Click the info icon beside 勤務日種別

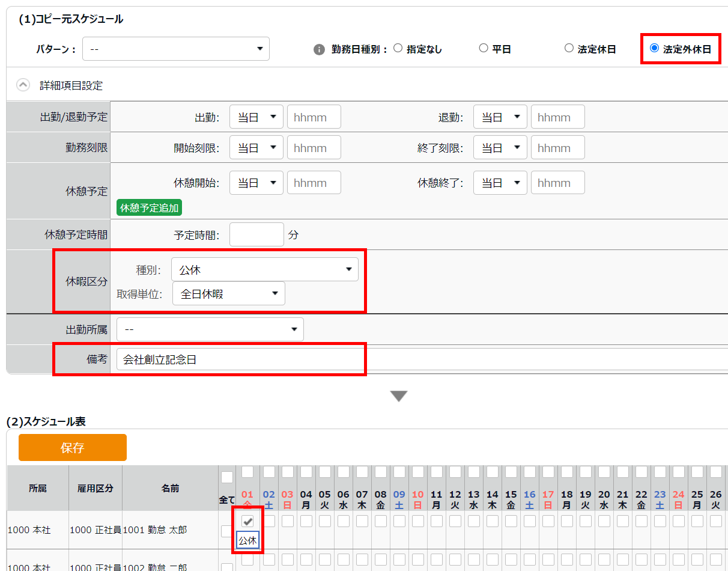click(320, 49)
